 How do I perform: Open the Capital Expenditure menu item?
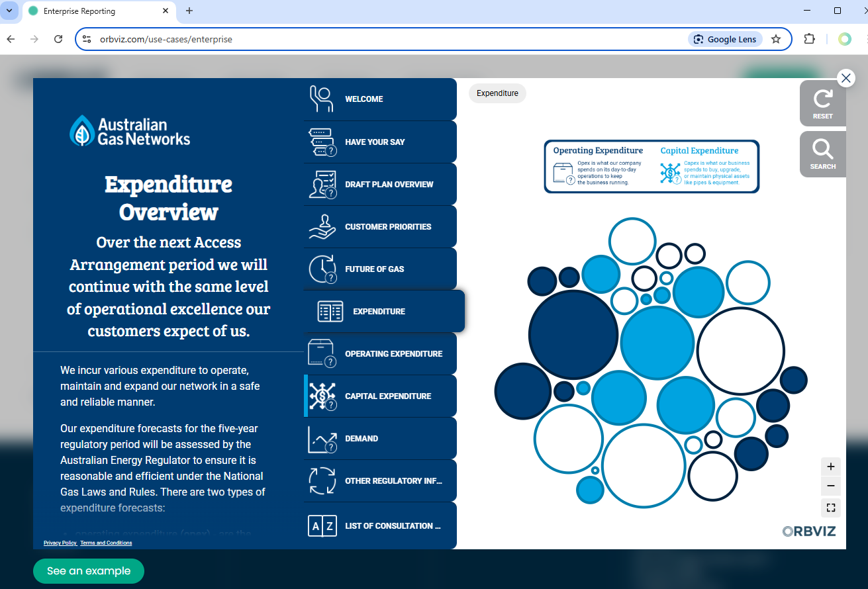(x=380, y=396)
